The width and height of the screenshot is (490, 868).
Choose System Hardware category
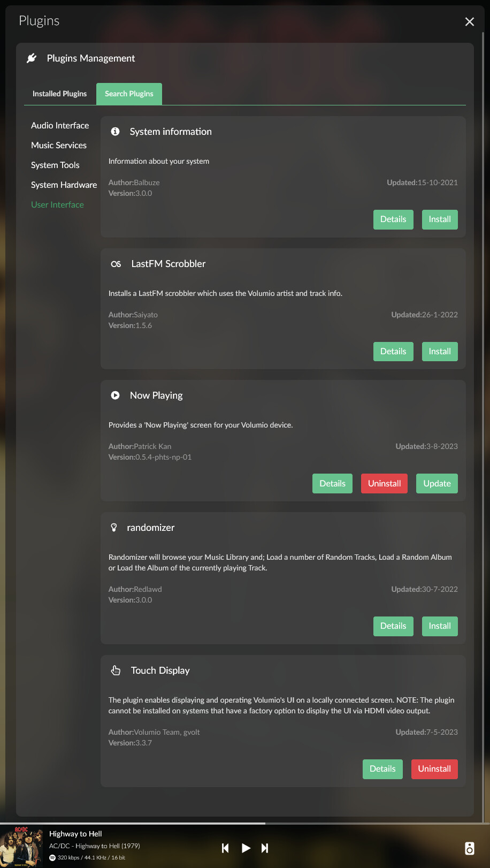click(x=64, y=185)
